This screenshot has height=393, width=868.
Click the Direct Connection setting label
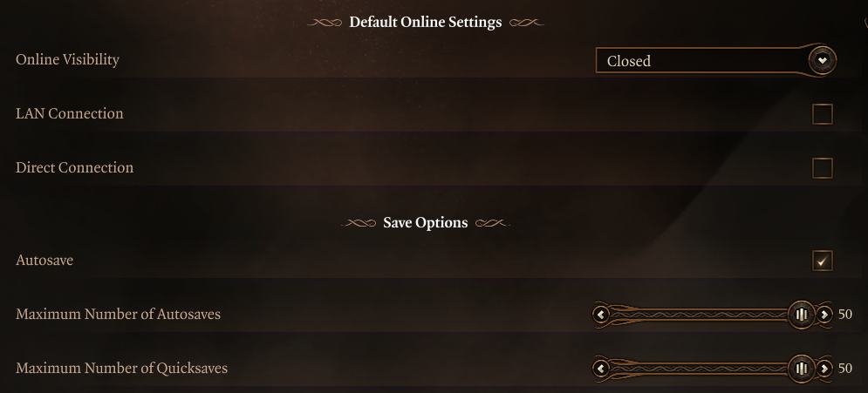click(75, 167)
